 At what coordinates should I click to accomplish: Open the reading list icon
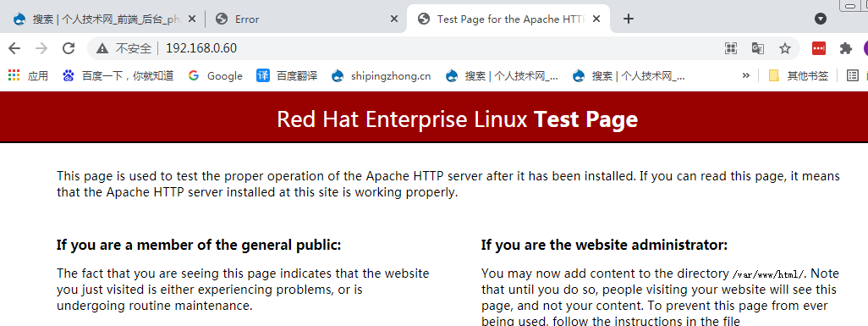click(x=853, y=75)
